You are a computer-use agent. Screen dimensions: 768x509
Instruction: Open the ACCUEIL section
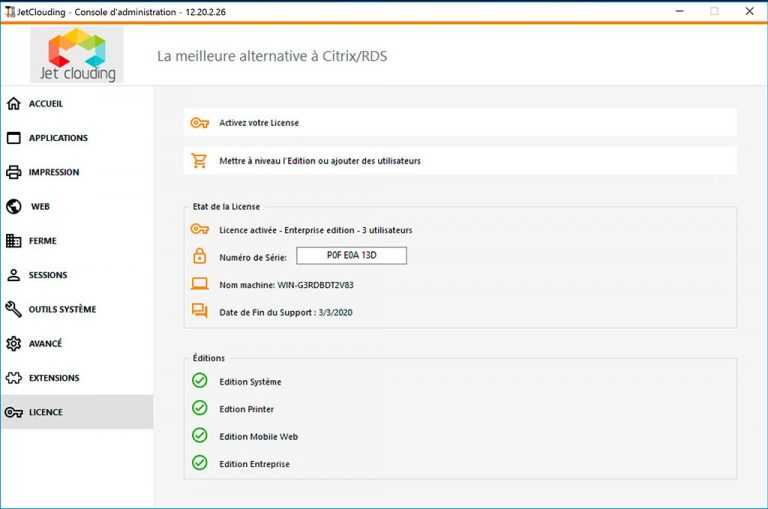77,103
